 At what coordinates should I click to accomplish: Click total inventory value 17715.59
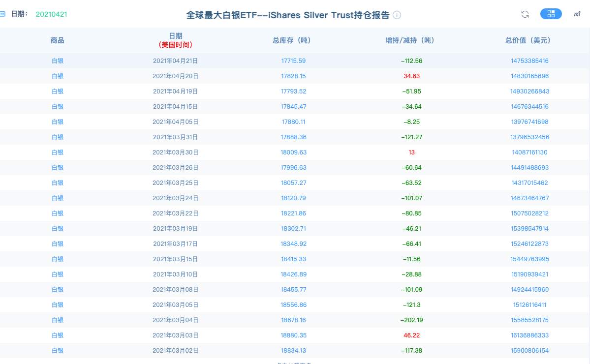(x=293, y=61)
